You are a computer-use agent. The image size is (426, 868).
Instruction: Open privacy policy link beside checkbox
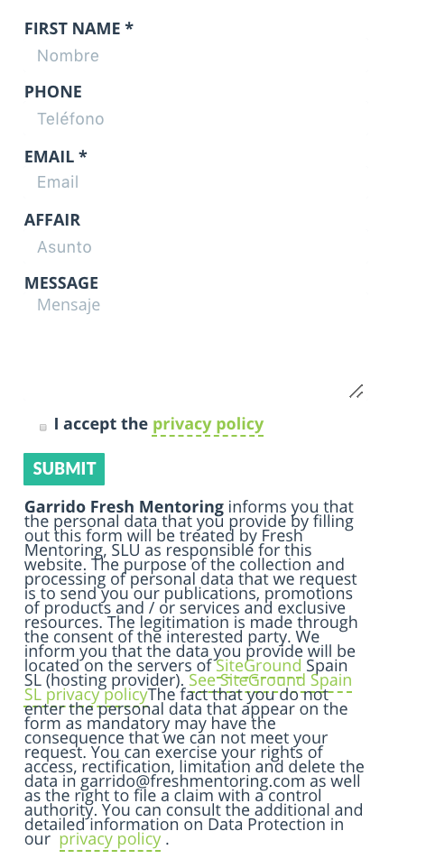pyautogui.click(x=208, y=425)
